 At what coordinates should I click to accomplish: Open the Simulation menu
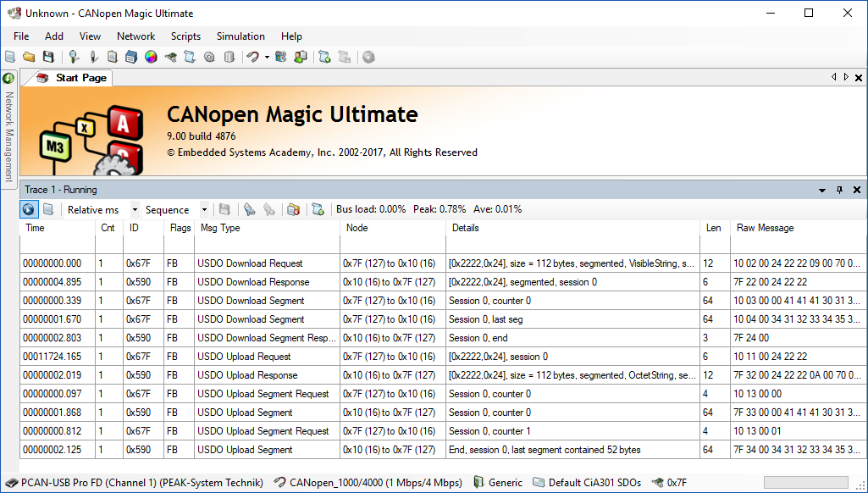[240, 36]
